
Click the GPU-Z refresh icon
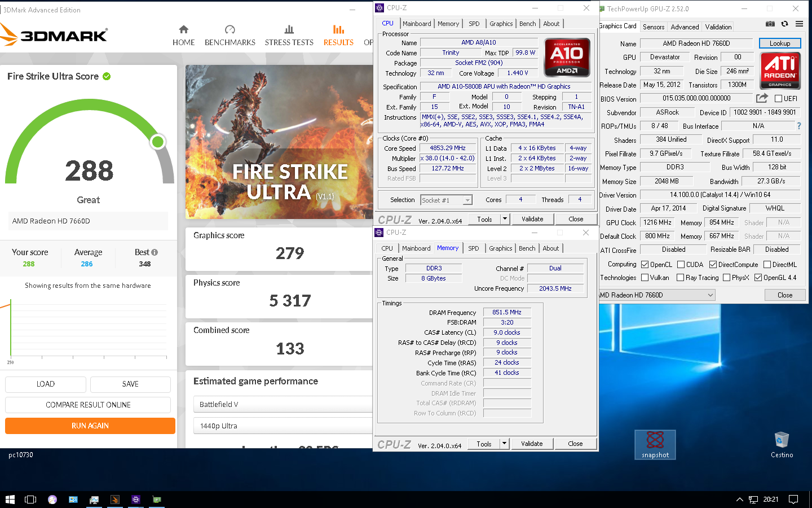coord(784,24)
